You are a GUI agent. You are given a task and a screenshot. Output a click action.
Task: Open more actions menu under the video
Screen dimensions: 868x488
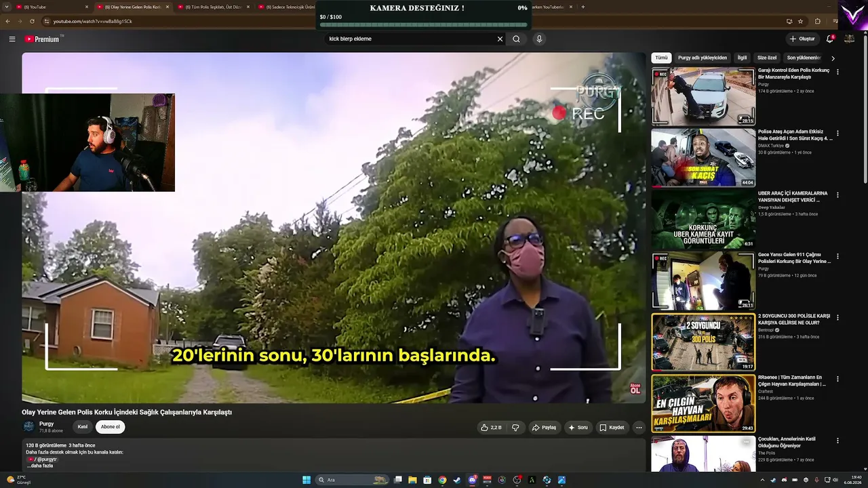pos(638,428)
